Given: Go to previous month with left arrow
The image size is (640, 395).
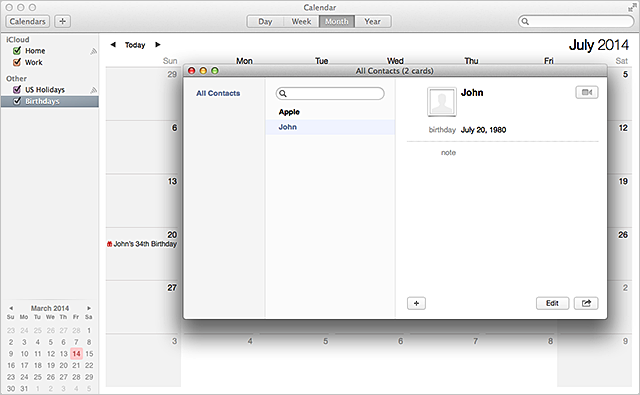Looking at the screenshot, I should [113, 44].
